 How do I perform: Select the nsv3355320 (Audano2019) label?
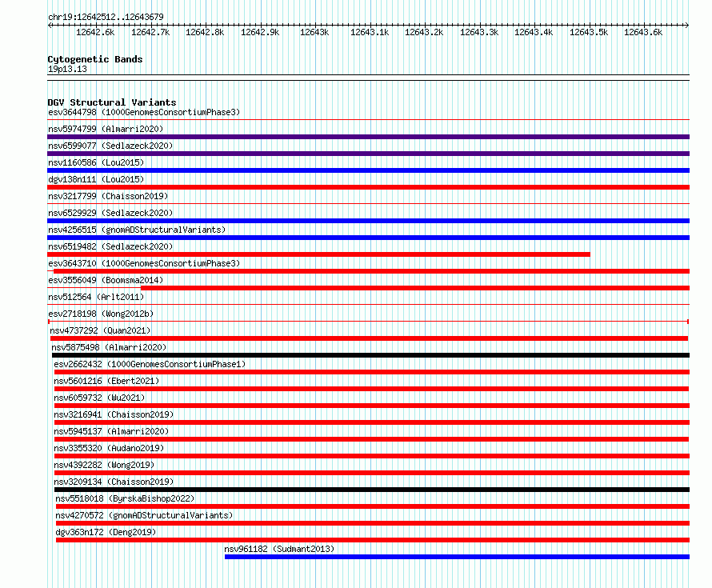pos(109,448)
